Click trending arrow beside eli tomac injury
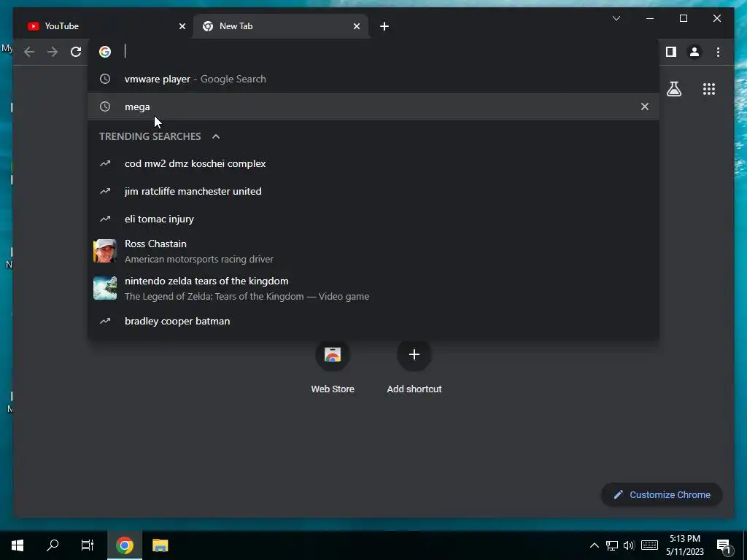Viewport: 747px width, 560px height. click(105, 219)
